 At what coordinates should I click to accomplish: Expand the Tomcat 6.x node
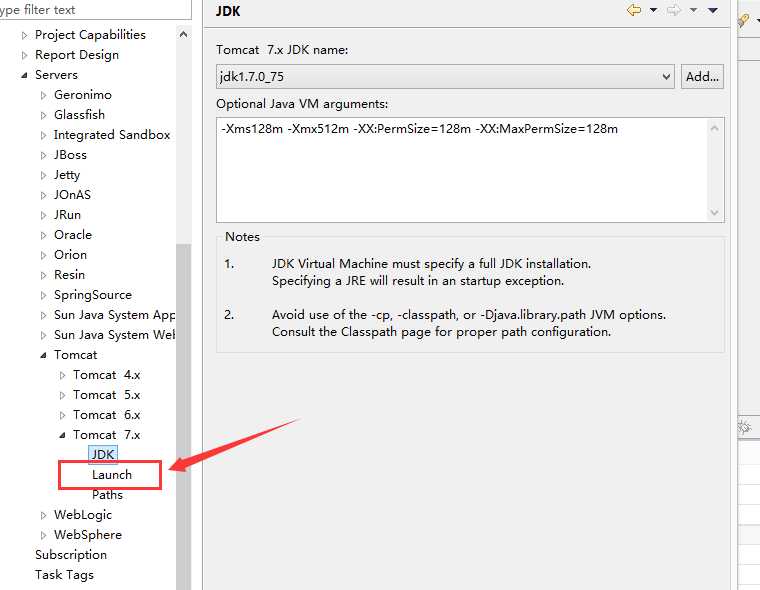tap(63, 415)
